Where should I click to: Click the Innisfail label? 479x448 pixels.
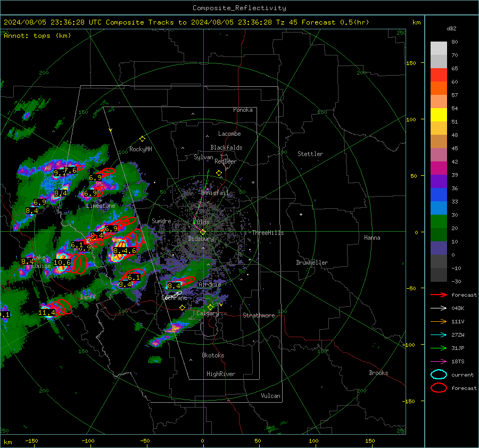pos(215,193)
